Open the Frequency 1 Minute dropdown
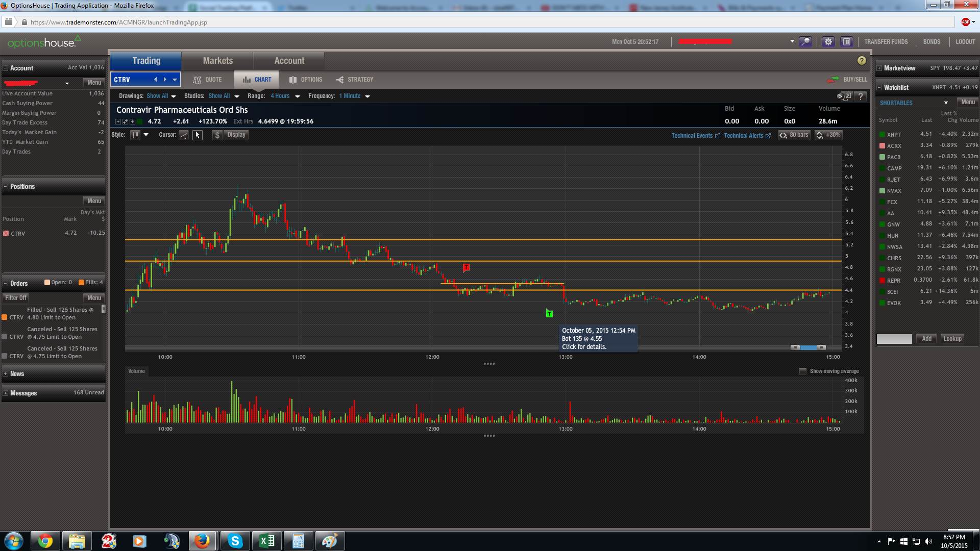This screenshot has width=980, height=551. (x=354, y=96)
